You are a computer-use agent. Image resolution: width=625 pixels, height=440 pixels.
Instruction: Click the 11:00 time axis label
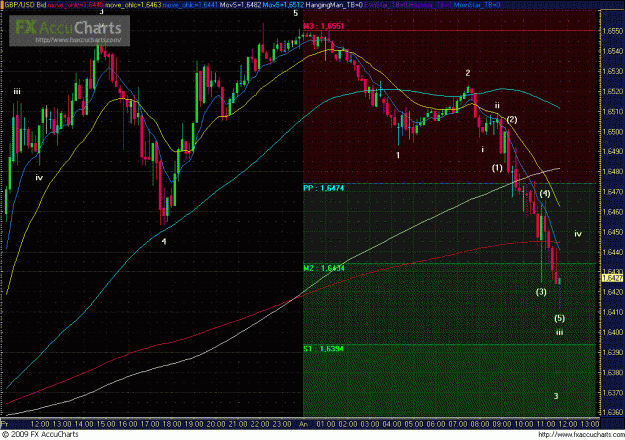545,424
